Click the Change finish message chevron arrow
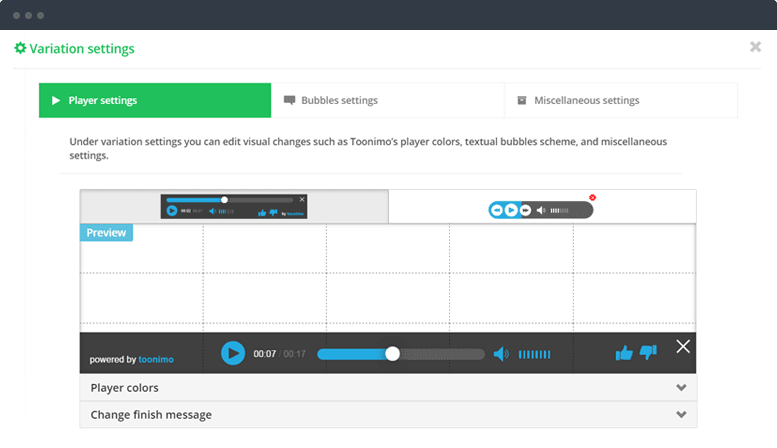The image size is (777, 448). tap(681, 414)
